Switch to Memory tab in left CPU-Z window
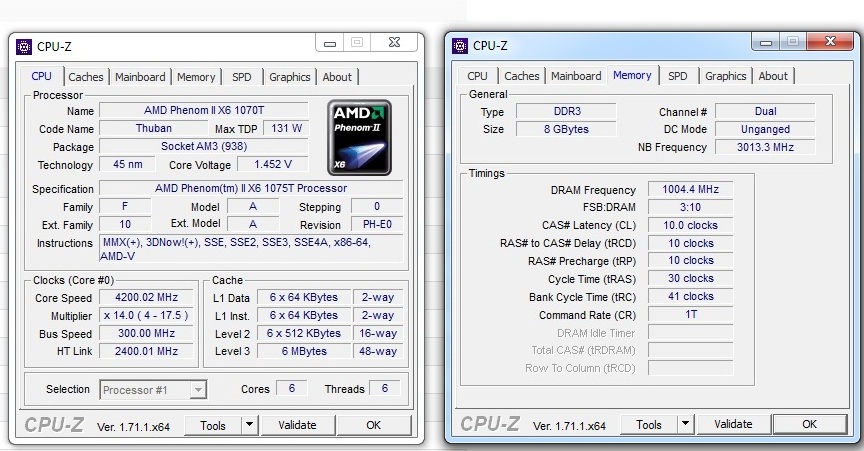 [x=196, y=77]
